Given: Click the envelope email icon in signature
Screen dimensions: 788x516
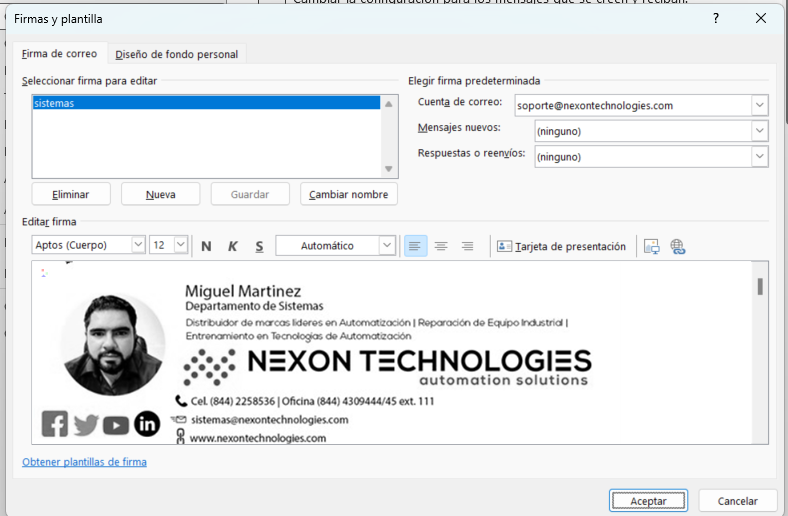Looking at the screenshot, I should pos(178,419).
